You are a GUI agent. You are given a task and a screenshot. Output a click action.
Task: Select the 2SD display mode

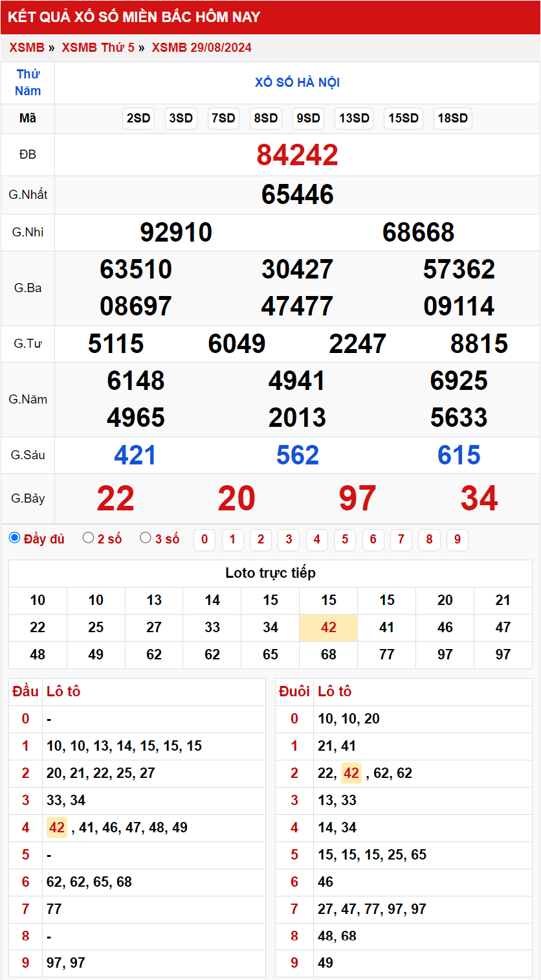pos(138,119)
